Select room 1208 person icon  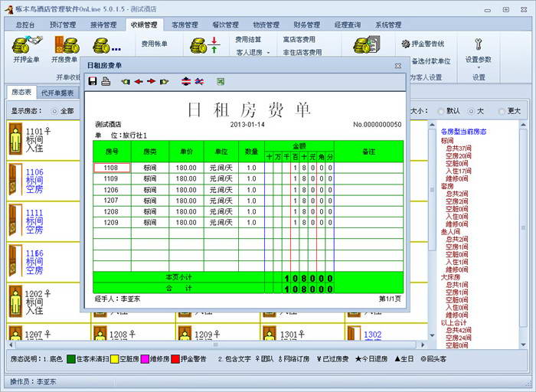click(100, 333)
